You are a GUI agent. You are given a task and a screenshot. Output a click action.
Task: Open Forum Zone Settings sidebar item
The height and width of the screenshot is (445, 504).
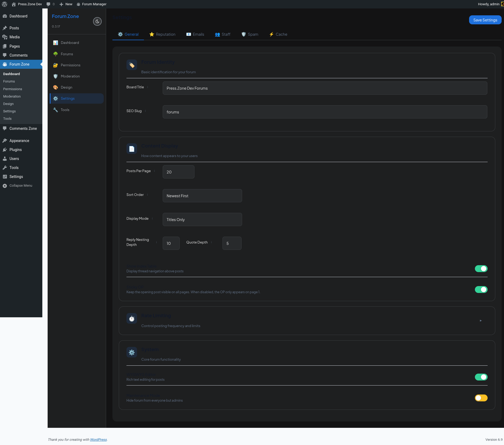[x=77, y=98]
